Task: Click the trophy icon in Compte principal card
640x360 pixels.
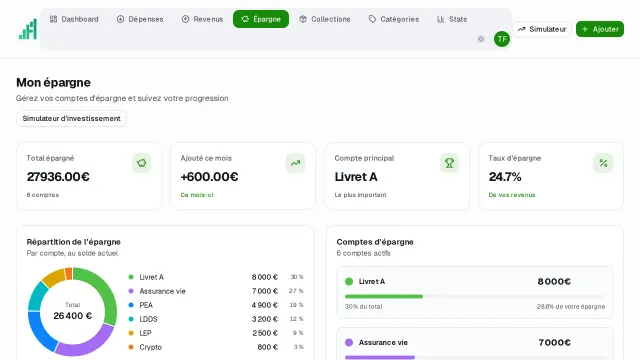Action: [449, 163]
